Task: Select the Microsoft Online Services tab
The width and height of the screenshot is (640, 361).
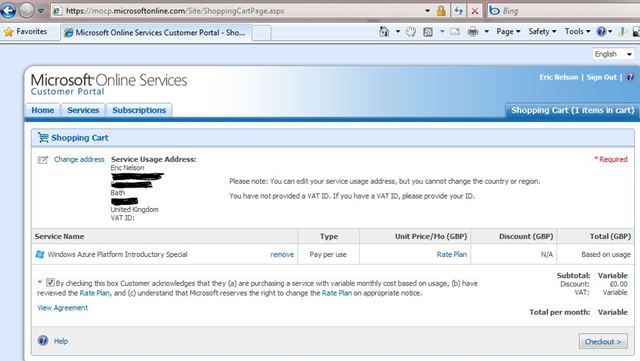Action: click(156, 33)
